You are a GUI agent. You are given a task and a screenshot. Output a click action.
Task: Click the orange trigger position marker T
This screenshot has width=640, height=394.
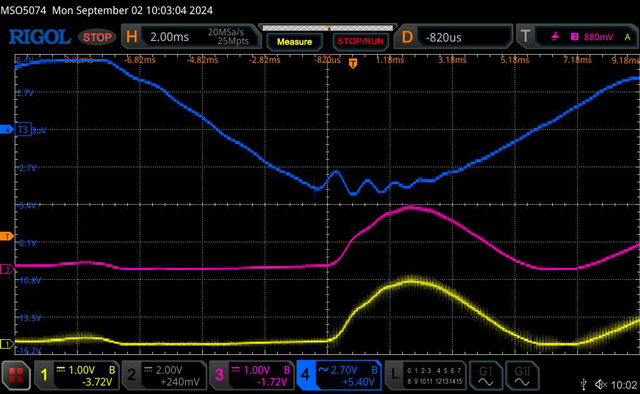(x=353, y=63)
